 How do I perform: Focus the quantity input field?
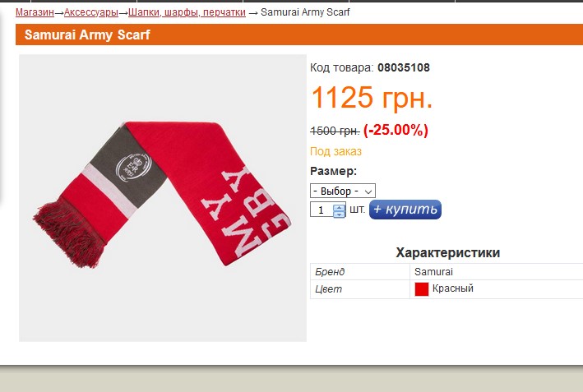tap(322, 210)
